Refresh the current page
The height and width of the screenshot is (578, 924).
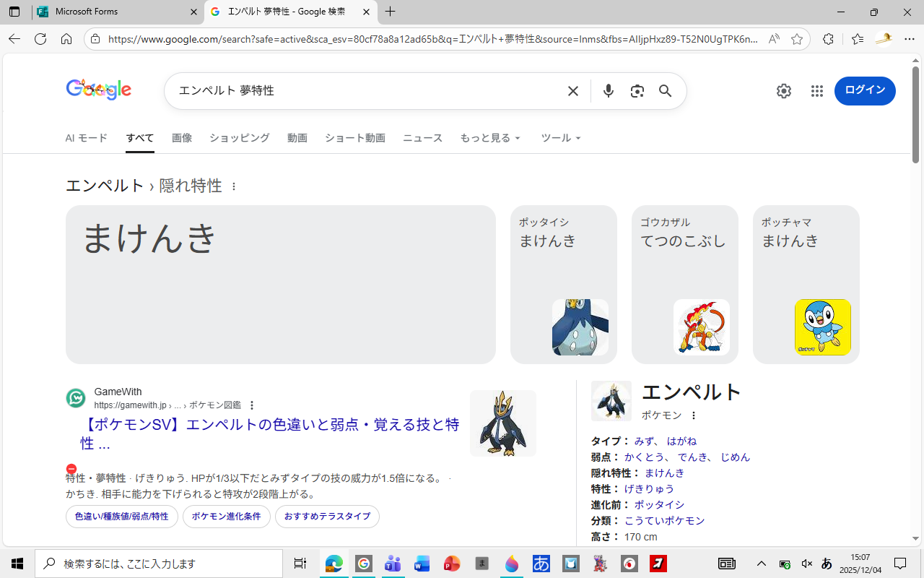tap(40, 40)
